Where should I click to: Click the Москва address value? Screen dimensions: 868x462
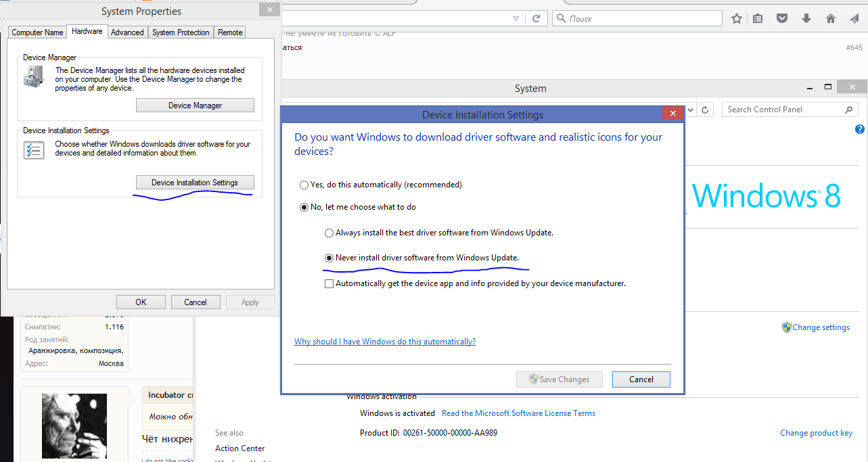point(111,363)
